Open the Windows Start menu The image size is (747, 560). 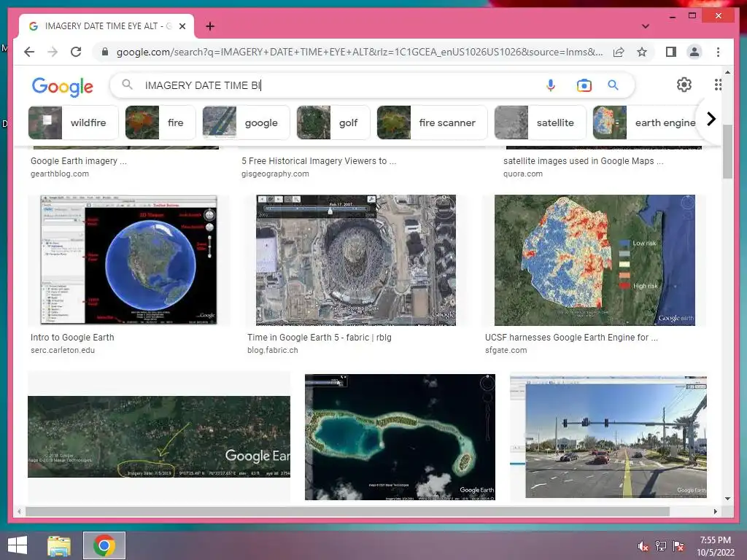(18, 545)
